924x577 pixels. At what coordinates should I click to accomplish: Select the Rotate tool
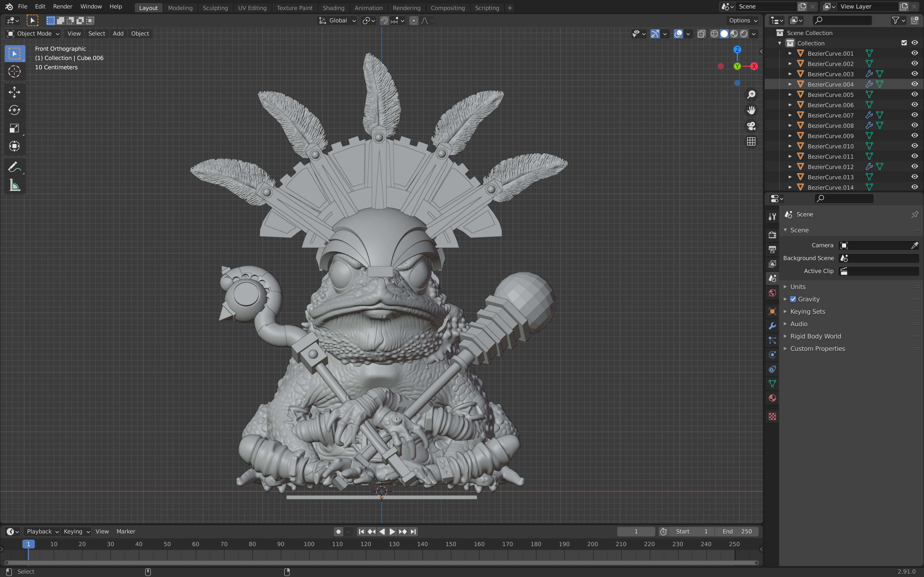tap(14, 110)
